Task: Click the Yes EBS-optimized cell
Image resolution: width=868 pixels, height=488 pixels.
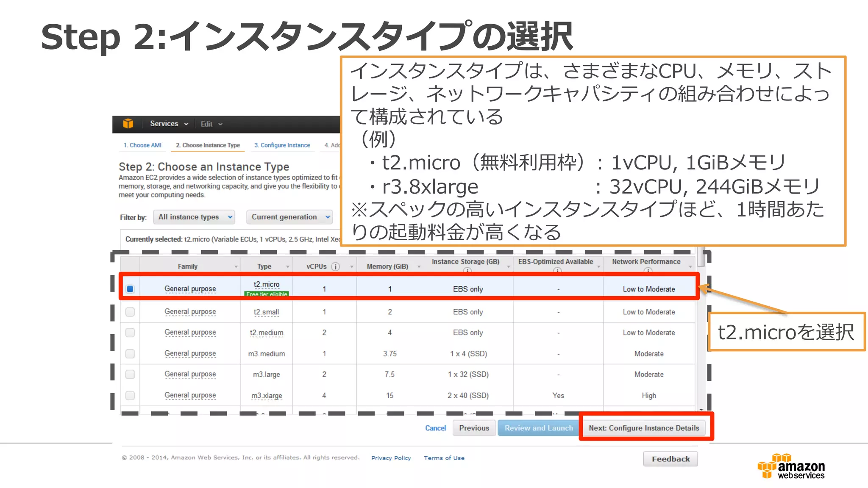Action: click(558, 396)
